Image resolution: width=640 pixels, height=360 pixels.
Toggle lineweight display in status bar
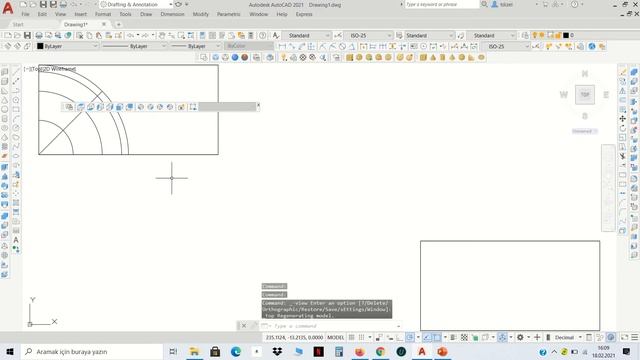pyautogui.click(x=453, y=337)
